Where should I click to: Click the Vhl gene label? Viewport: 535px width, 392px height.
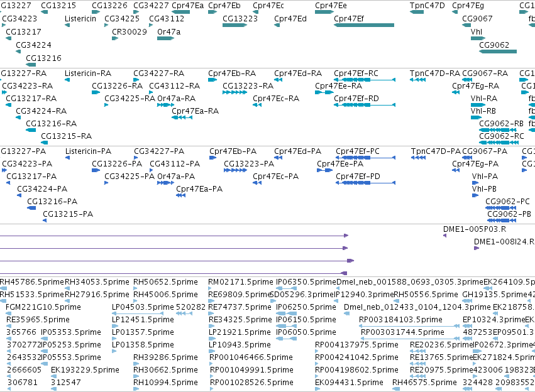click(477, 31)
